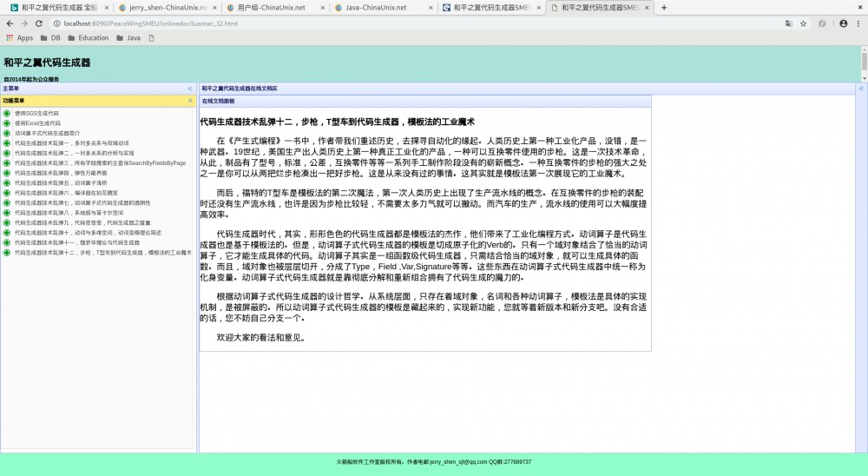
Task: Open the DB bookmarks folder
Action: coord(50,37)
